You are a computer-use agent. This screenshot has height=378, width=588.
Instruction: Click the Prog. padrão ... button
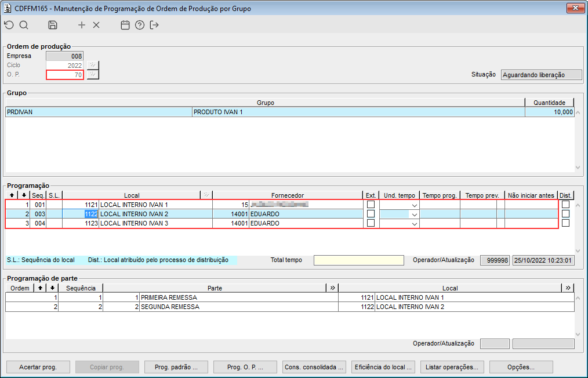tap(176, 367)
